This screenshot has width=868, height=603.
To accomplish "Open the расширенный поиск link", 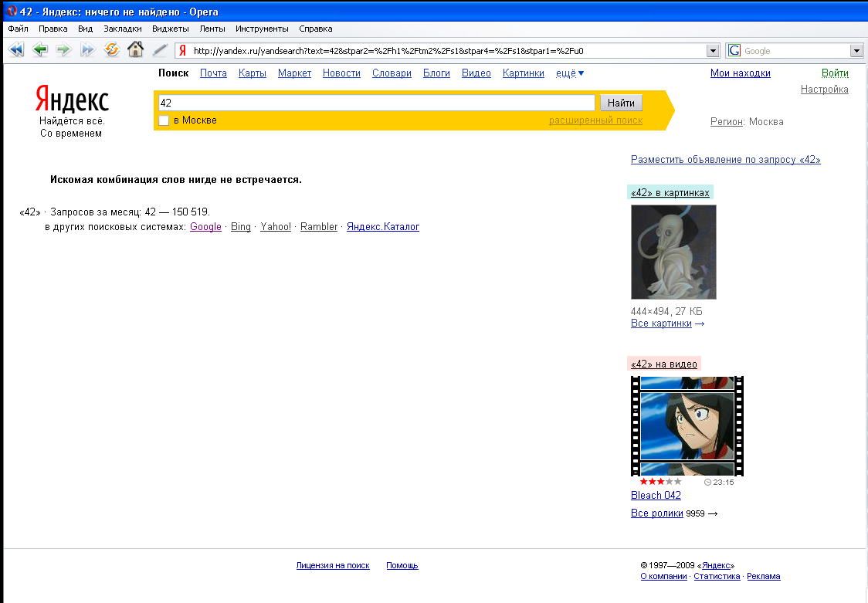I will [595, 120].
